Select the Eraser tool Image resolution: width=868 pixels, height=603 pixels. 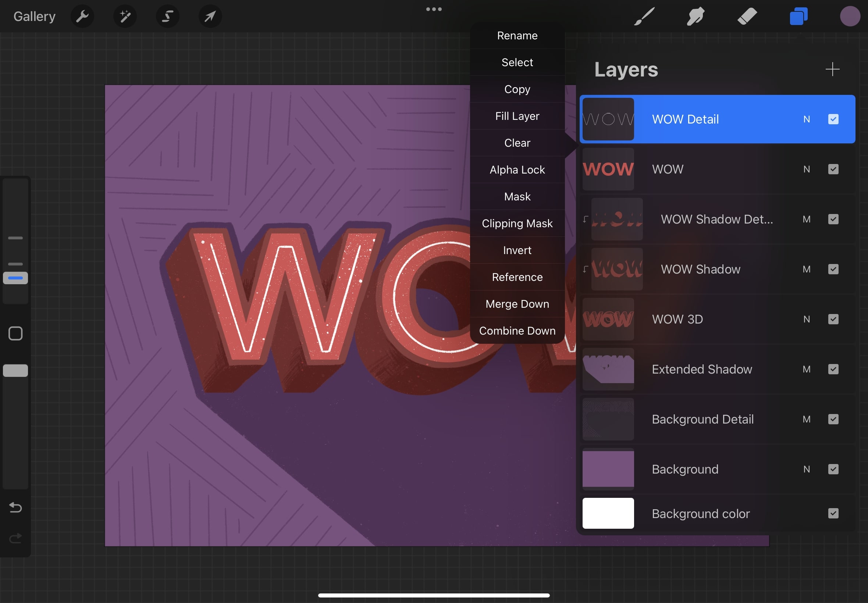tap(747, 16)
